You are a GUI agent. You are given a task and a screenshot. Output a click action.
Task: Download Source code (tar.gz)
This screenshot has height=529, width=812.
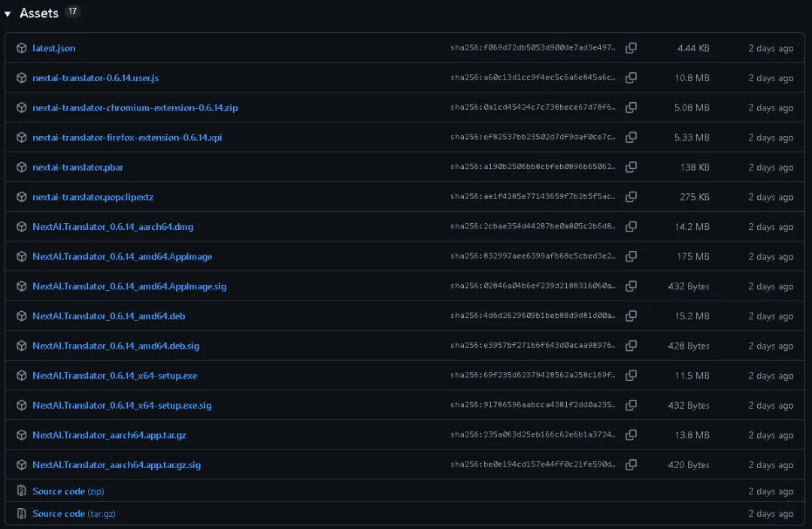[x=74, y=513]
